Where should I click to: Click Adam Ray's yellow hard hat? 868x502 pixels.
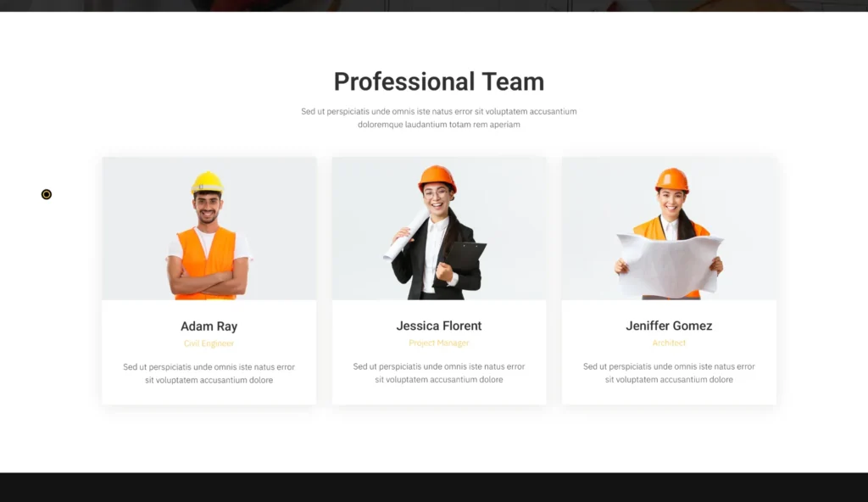(x=207, y=181)
